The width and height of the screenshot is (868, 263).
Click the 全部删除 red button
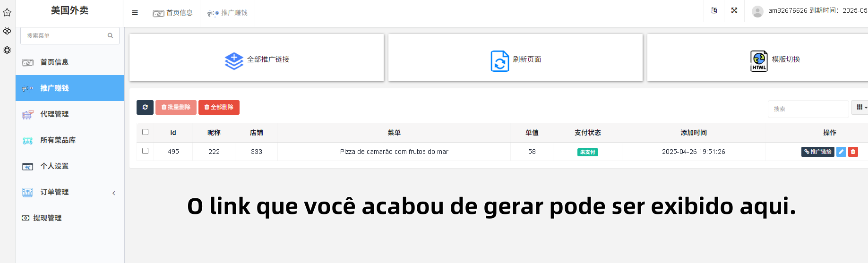[x=219, y=107]
